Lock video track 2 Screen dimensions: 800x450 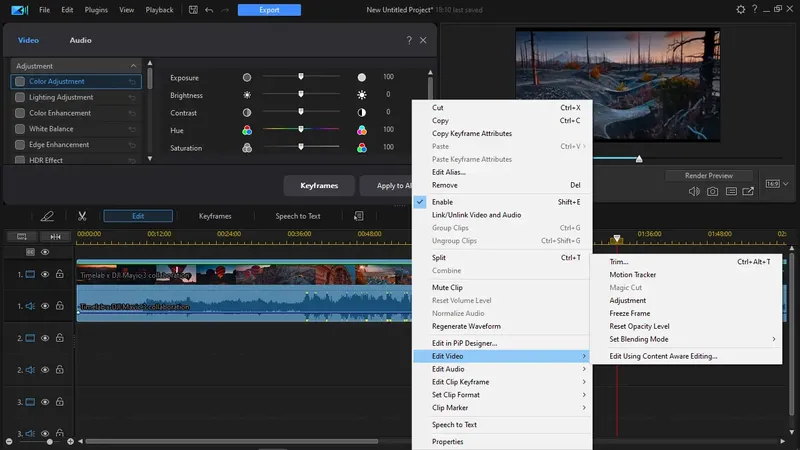(x=60, y=338)
